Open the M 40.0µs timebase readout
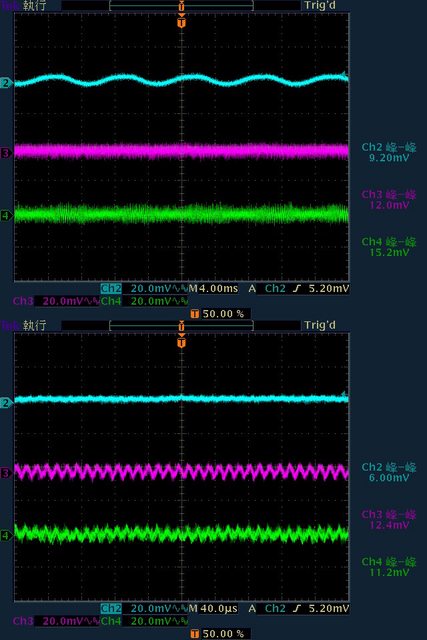 tap(213, 609)
